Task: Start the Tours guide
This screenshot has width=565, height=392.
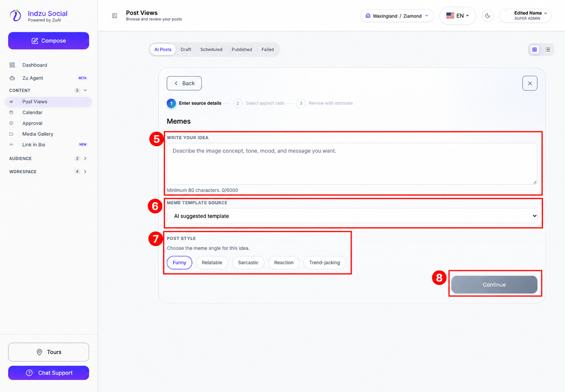Action: click(49, 352)
